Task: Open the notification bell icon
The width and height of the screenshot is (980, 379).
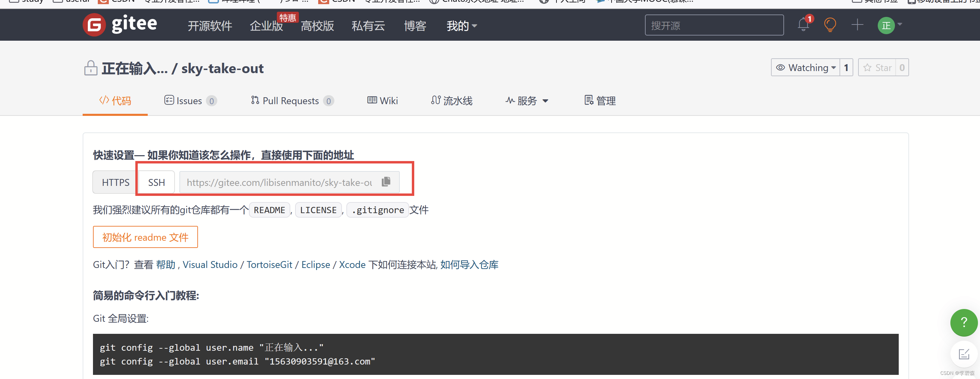Action: pos(803,25)
